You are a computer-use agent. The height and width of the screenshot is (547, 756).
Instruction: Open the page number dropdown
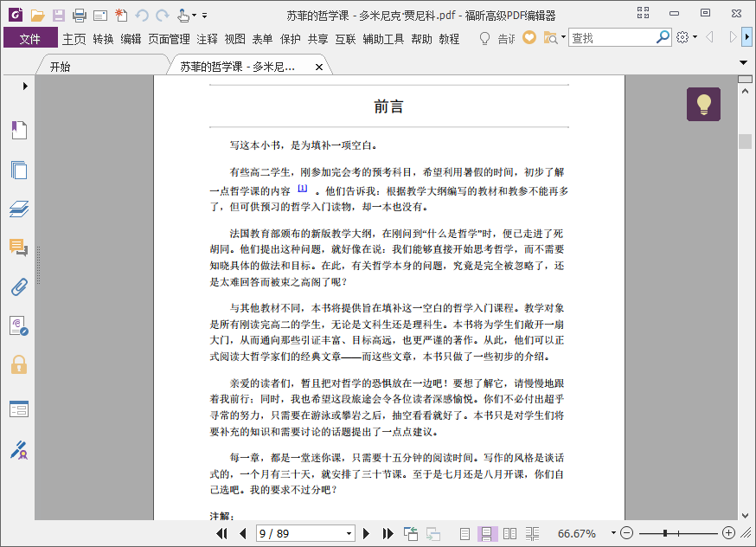pyautogui.click(x=349, y=534)
